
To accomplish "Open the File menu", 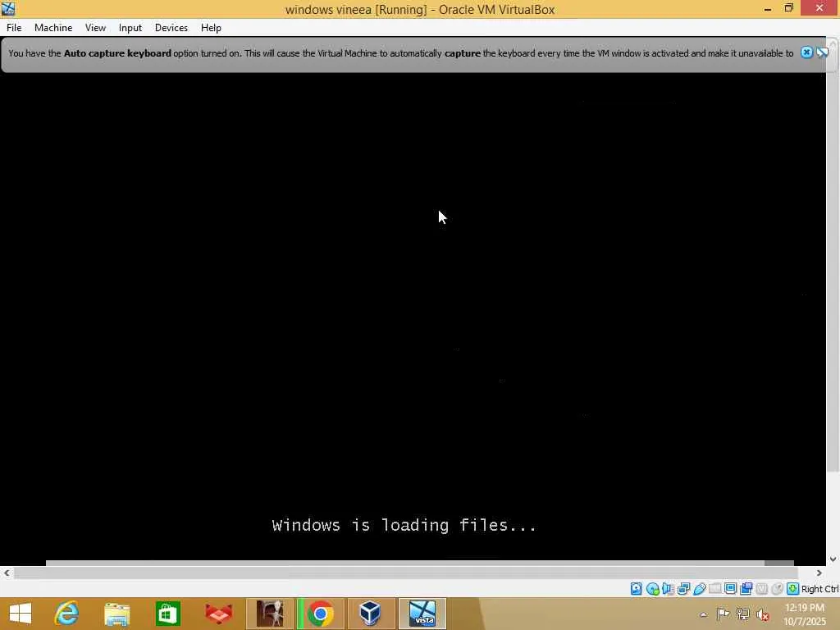I will (x=14, y=28).
